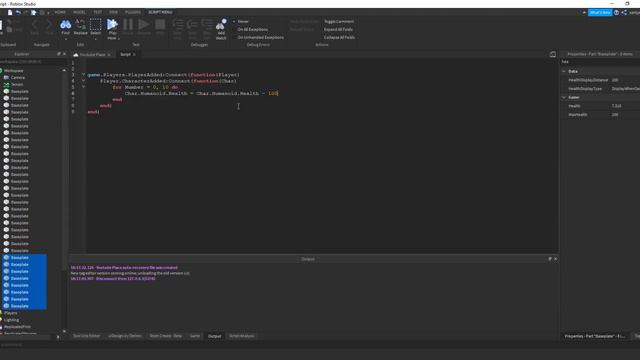
Task: Click the Resume test button
Action: [x=144, y=24]
